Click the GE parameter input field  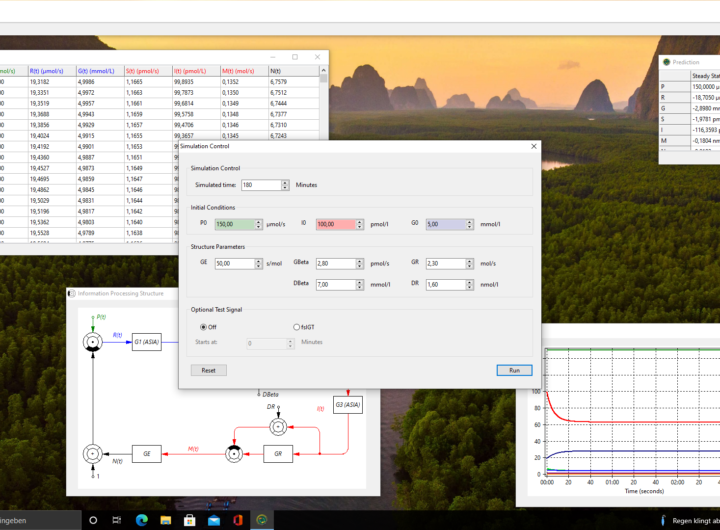click(233, 264)
